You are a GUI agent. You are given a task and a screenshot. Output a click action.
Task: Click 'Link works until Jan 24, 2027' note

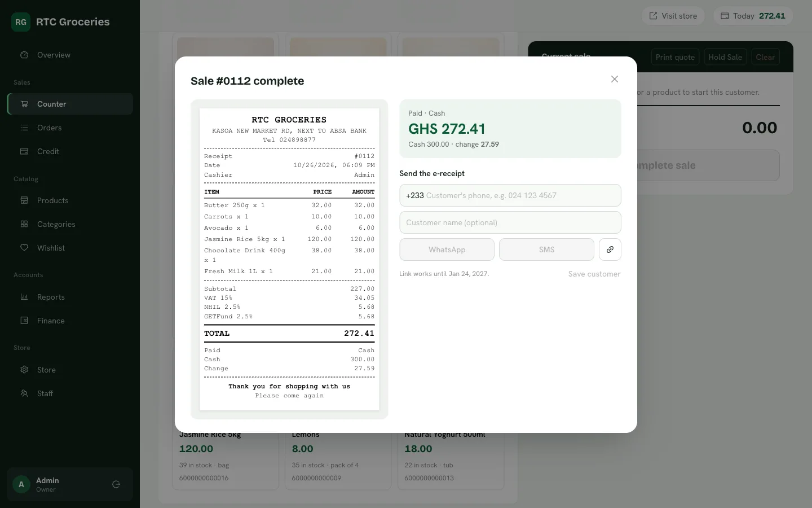pyautogui.click(x=444, y=274)
